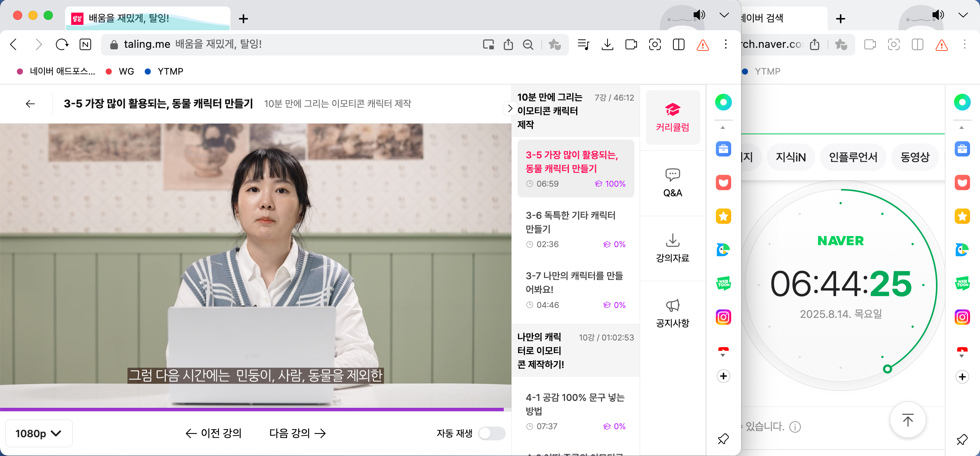Toggle split view in browser toolbar
Viewport: 980px width, 456px height.
678,45
